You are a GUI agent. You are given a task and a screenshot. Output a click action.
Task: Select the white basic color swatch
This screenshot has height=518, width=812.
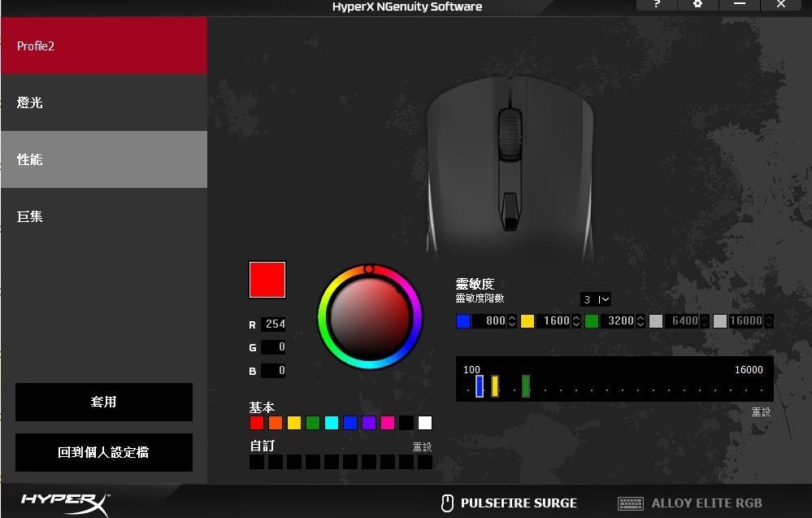tap(424, 423)
